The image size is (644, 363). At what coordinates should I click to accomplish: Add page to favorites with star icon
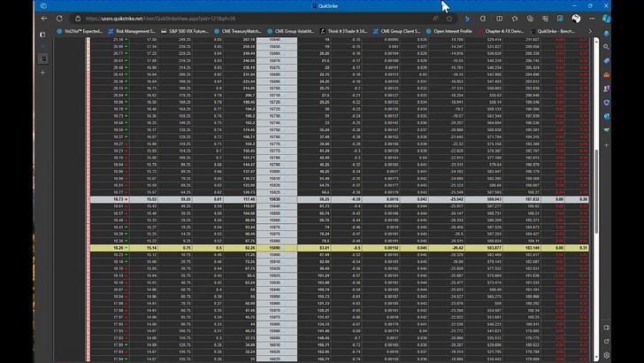click(x=449, y=19)
